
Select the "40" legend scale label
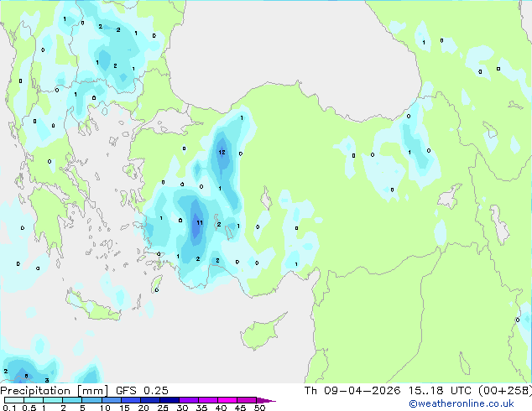221,408
